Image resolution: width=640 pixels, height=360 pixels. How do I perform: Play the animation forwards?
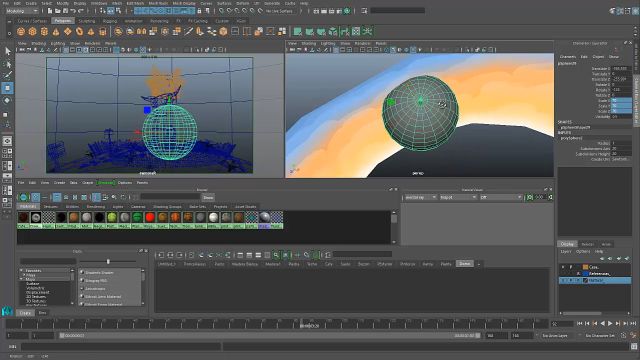pos(610,323)
